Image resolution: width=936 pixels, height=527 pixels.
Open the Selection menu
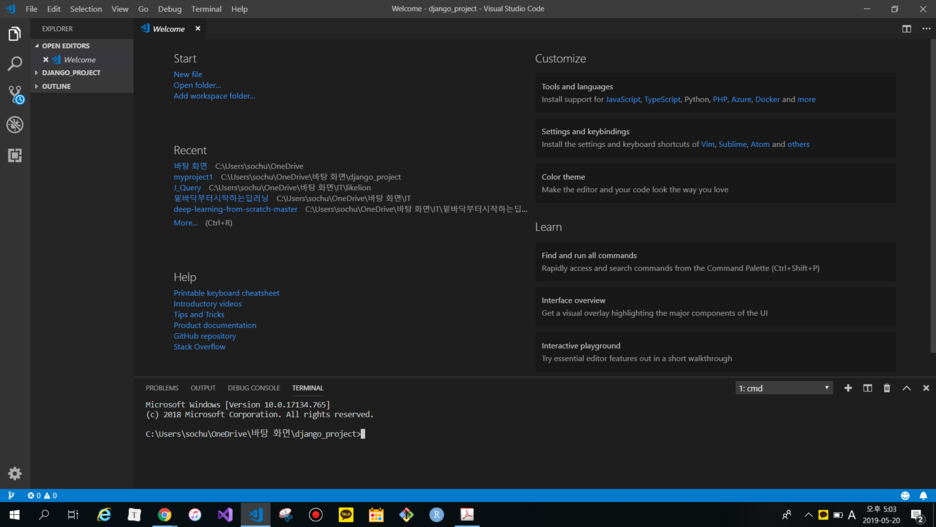[x=86, y=9]
